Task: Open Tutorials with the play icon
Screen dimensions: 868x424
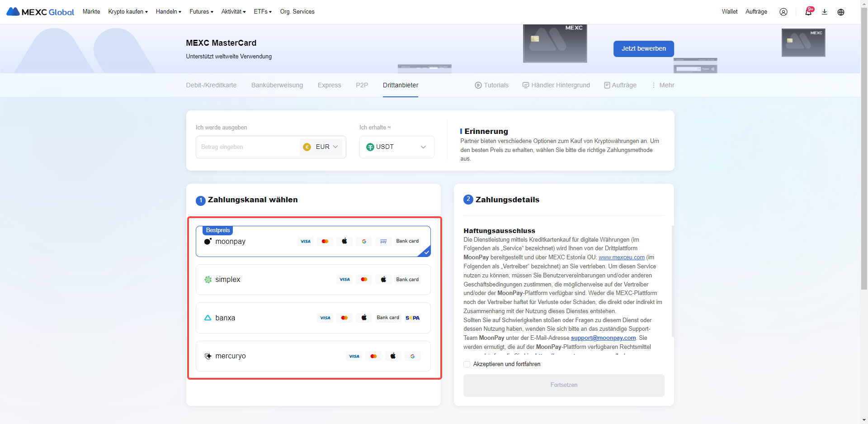Action: click(491, 85)
